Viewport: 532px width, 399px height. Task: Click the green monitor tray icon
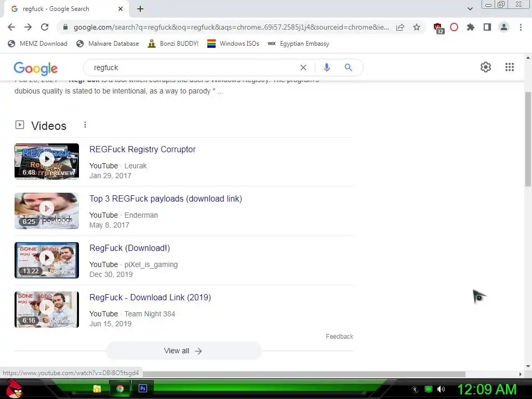429,389
